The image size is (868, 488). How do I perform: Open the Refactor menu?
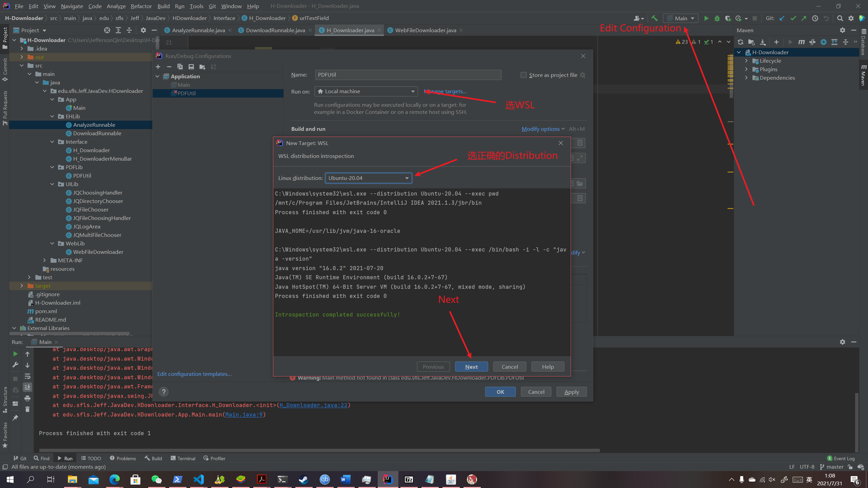tap(141, 6)
